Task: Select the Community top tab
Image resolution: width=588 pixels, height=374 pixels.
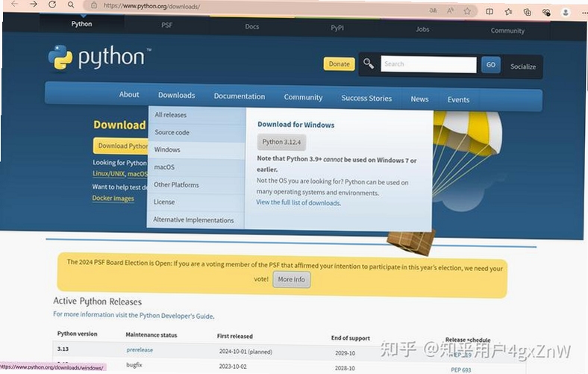Action: click(x=507, y=31)
